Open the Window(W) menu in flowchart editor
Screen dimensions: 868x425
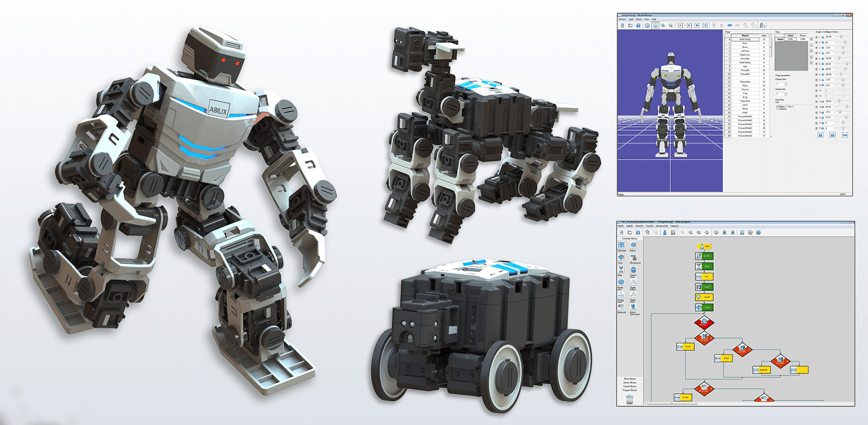(662, 226)
